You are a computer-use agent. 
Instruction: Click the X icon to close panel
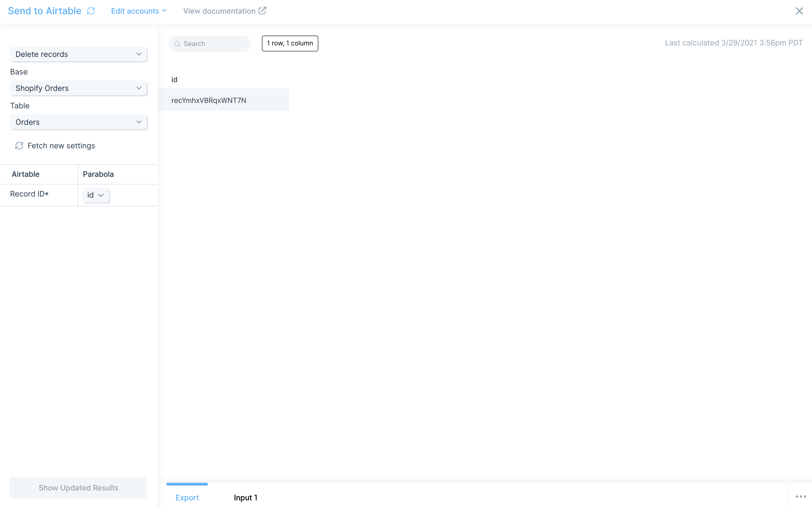click(x=799, y=11)
